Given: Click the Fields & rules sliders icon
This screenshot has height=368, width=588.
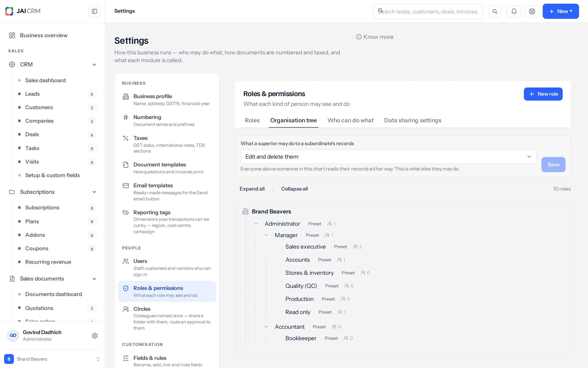Looking at the screenshot, I should coord(126,358).
